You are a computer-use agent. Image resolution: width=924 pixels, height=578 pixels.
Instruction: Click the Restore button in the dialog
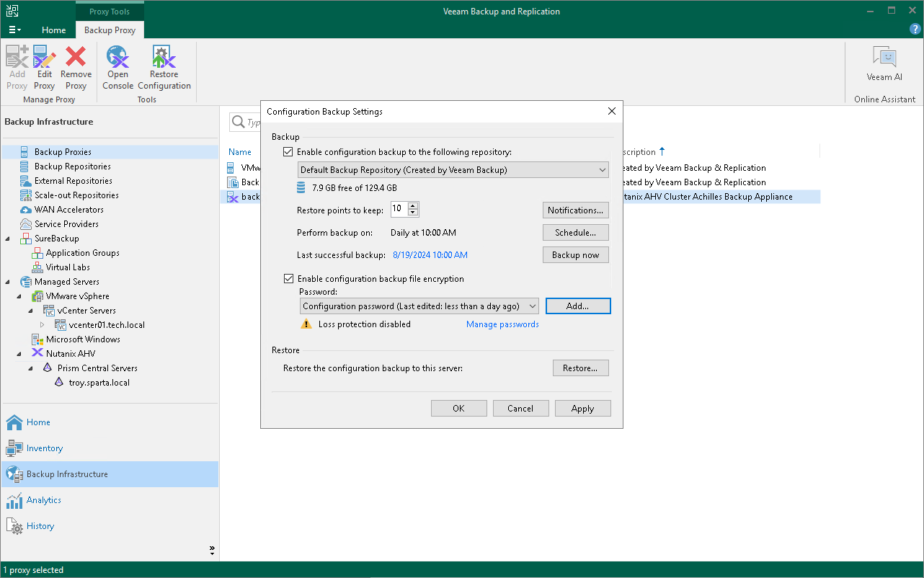[581, 368]
